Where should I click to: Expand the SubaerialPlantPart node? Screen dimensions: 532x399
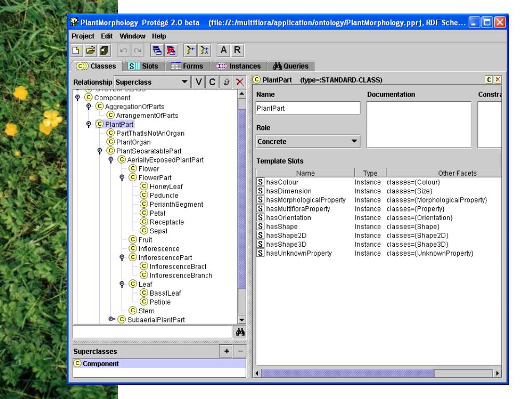click(111, 320)
